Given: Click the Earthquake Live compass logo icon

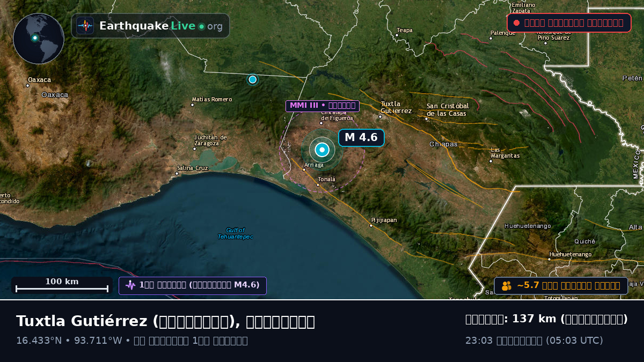Looking at the screenshot, I should pyautogui.click(x=85, y=26).
